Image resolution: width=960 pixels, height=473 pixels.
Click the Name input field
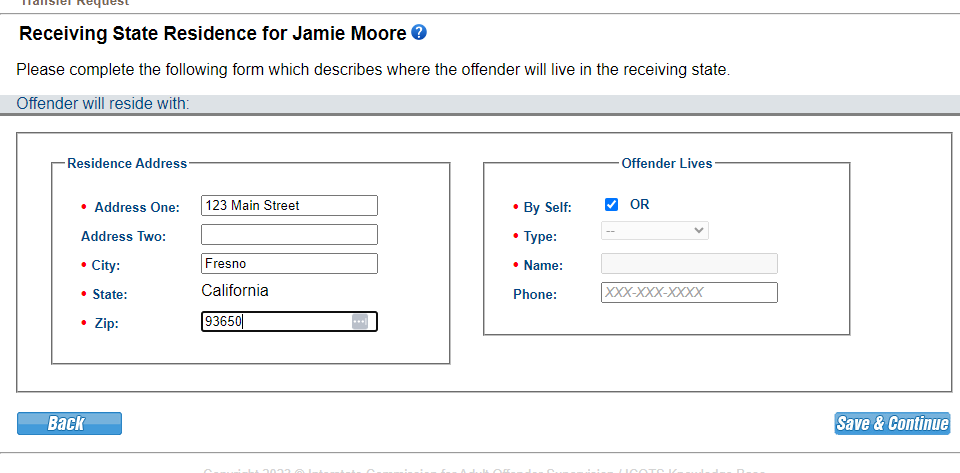click(x=689, y=264)
